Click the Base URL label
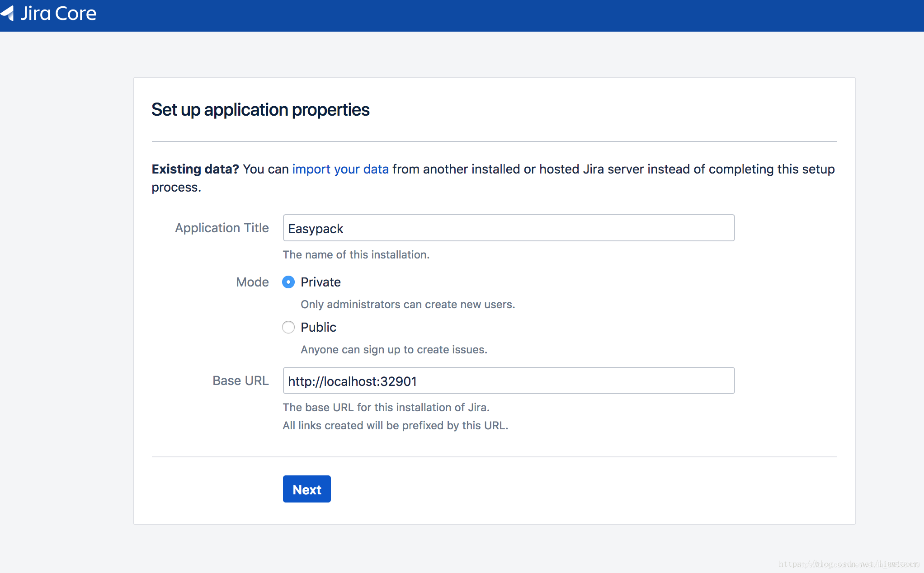 click(x=240, y=380)
